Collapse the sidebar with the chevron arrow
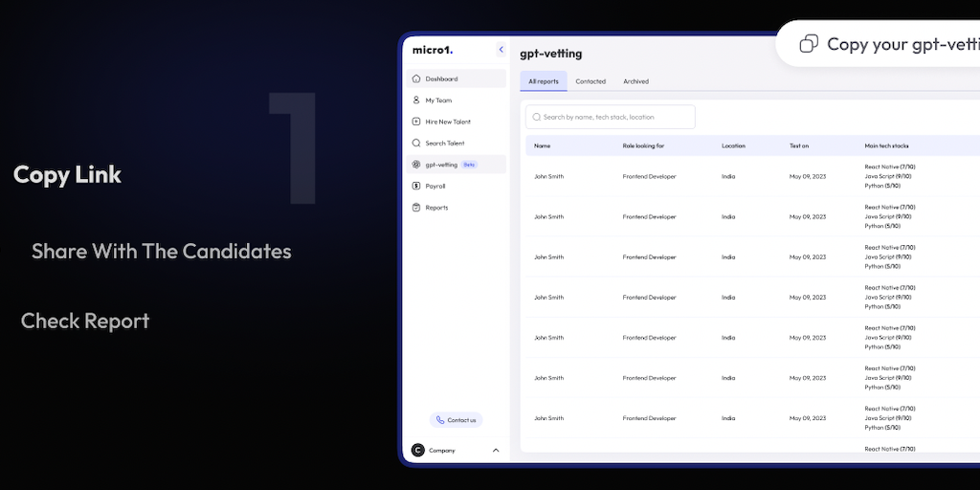Viewport: 980px width, 490px height. click(501, 50)
